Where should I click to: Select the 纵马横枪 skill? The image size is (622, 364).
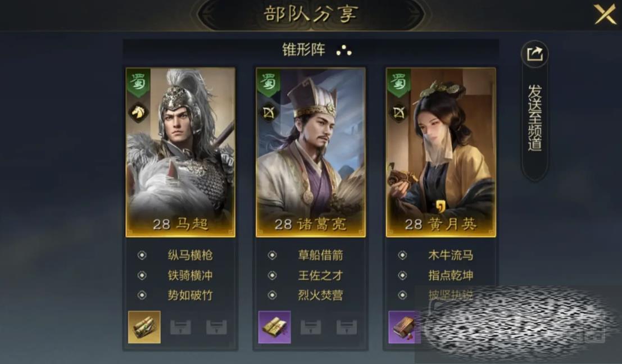pos(190,255)
